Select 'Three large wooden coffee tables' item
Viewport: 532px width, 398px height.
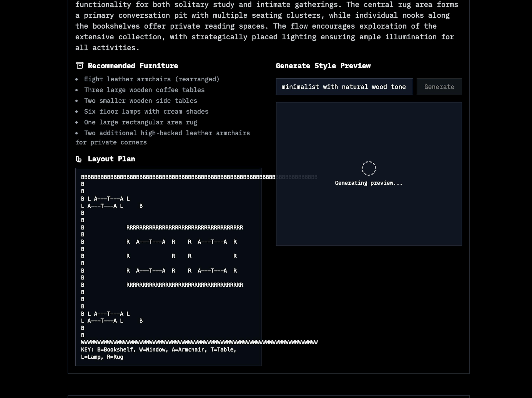click(x=144, y=90)
